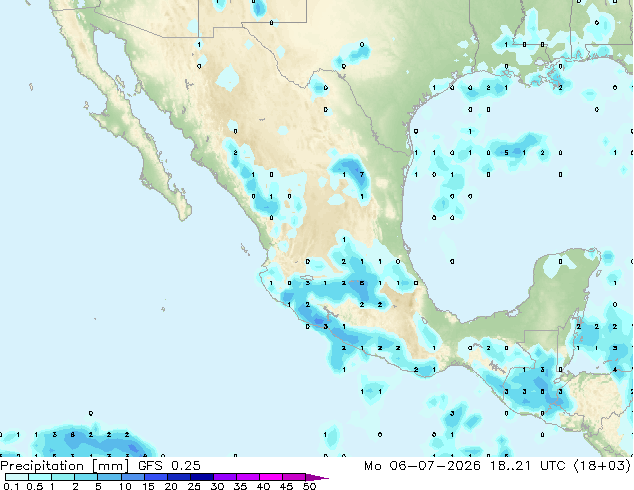
Task: Click the 1–2 mm legend color box
Action: tap(63, 477)
